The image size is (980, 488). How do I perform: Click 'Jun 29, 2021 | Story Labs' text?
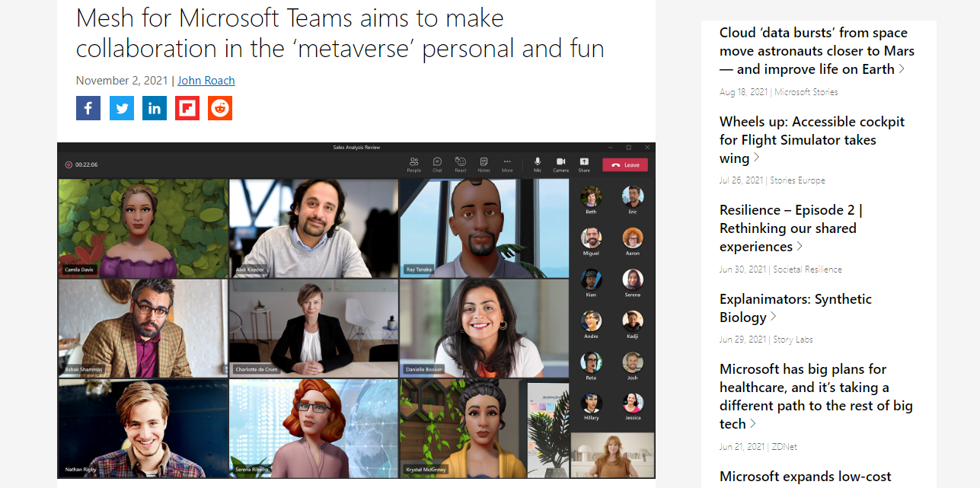(x=766, y=340)
